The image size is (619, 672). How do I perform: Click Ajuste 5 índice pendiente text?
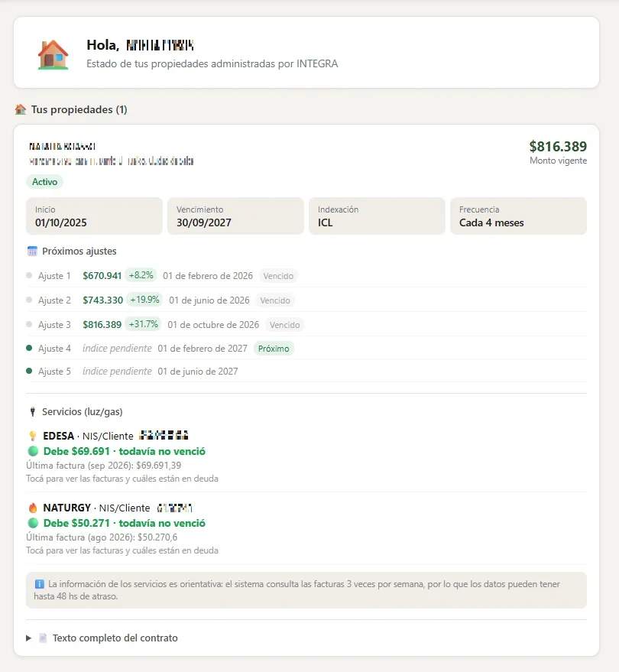coord(117,371)
